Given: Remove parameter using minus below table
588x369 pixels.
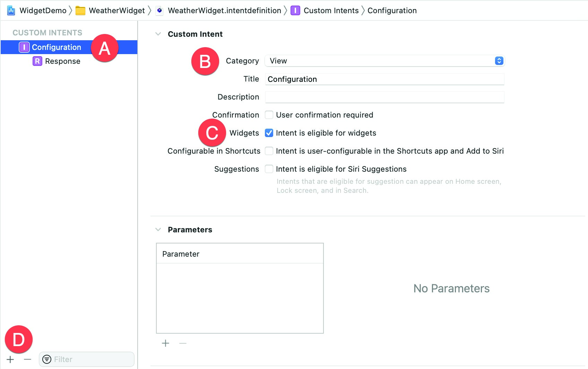Looking at the screenshot, I should point(183,343).
